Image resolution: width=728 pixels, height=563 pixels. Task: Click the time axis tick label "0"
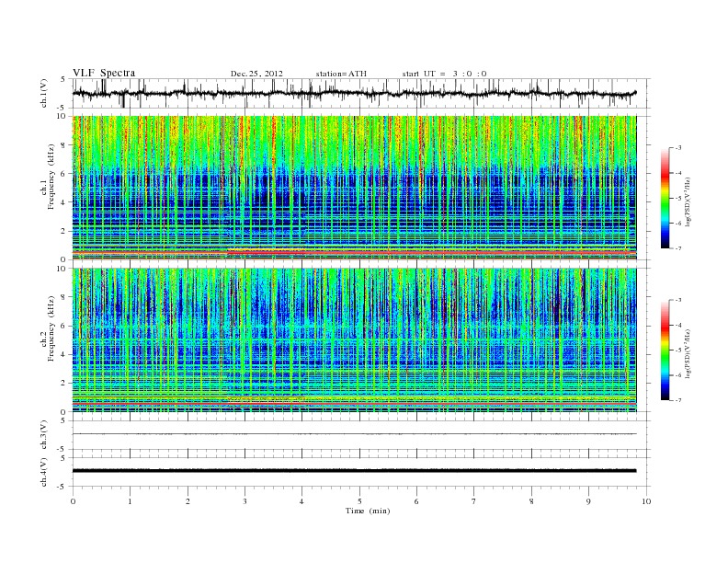click(73, 501)
